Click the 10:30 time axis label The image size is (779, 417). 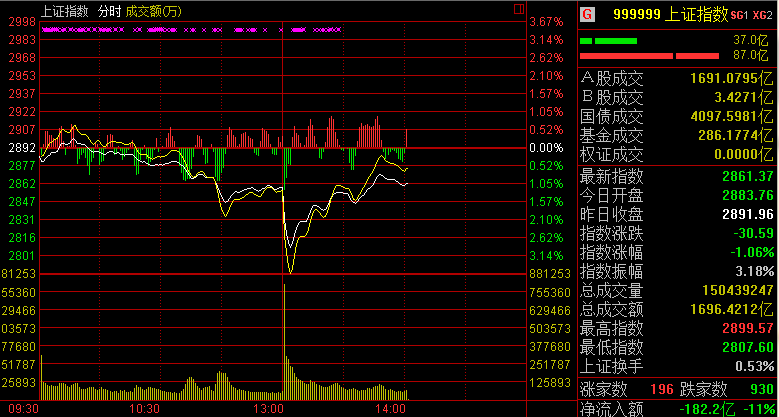[146, 409]
